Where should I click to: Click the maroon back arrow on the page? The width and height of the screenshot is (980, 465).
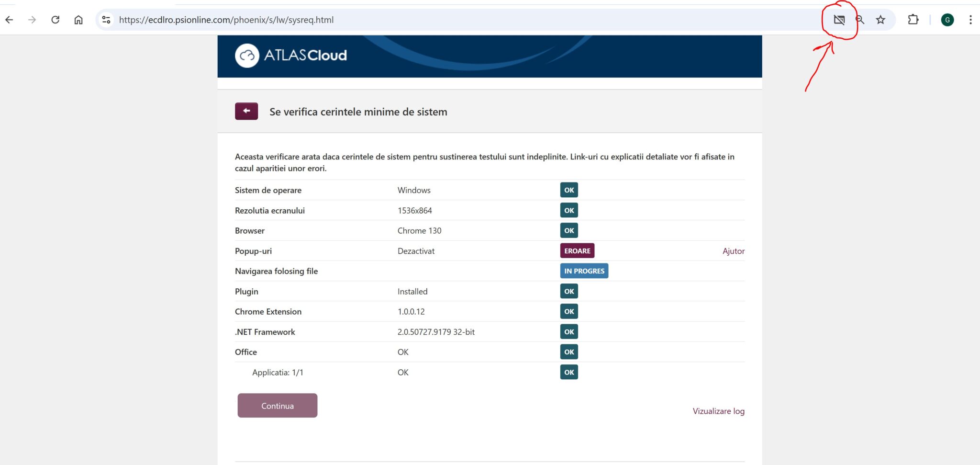[246, 111]
